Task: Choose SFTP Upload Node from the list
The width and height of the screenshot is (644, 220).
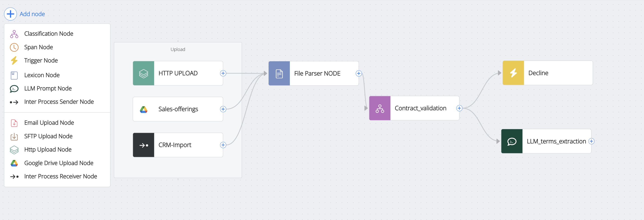Action: tap(48, 136)
